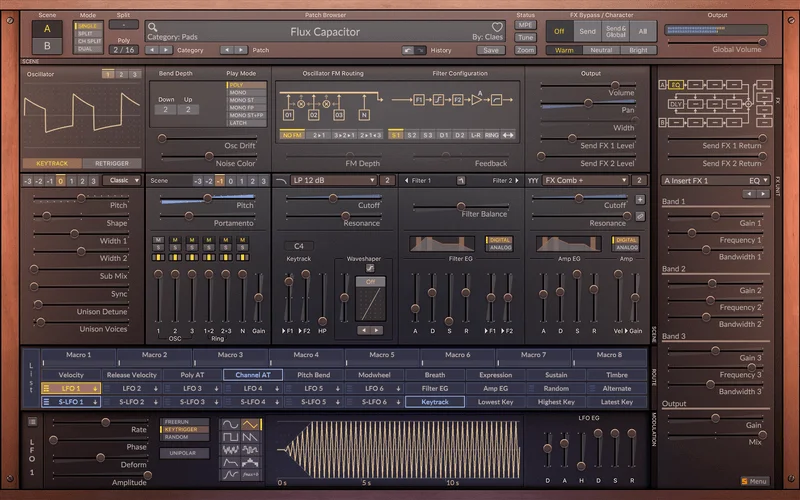800x500 pixels.
Task: Toggle LFO UNIPOLAR mode
Action: [x=183, y=453]
